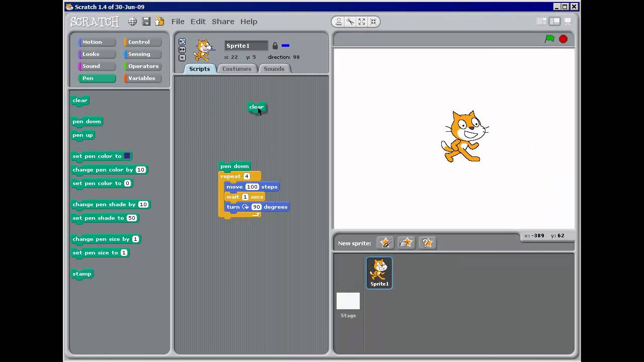This screenshot has width=644, height=362.
Task: Click set pen color to value 0
Action: 127,183
